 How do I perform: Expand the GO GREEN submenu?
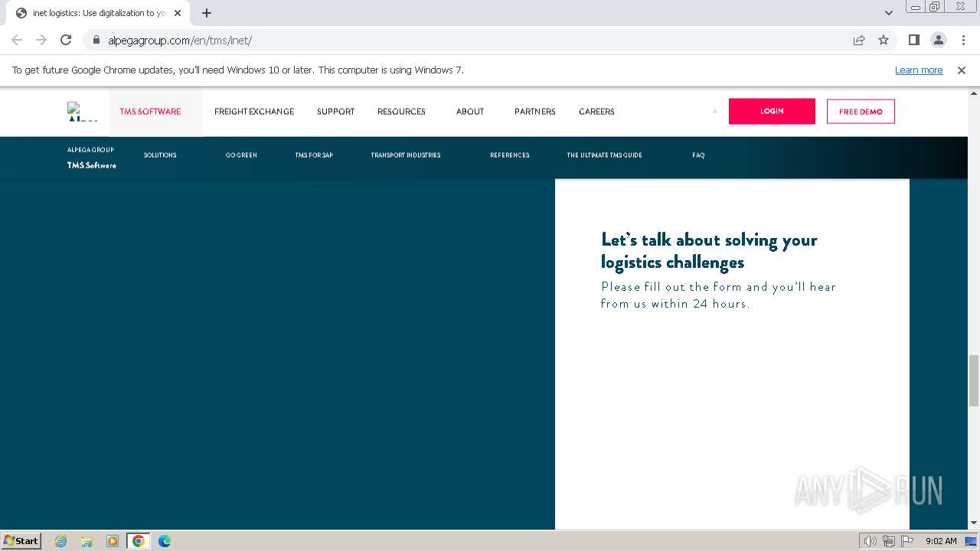click(x=241, y=155)
